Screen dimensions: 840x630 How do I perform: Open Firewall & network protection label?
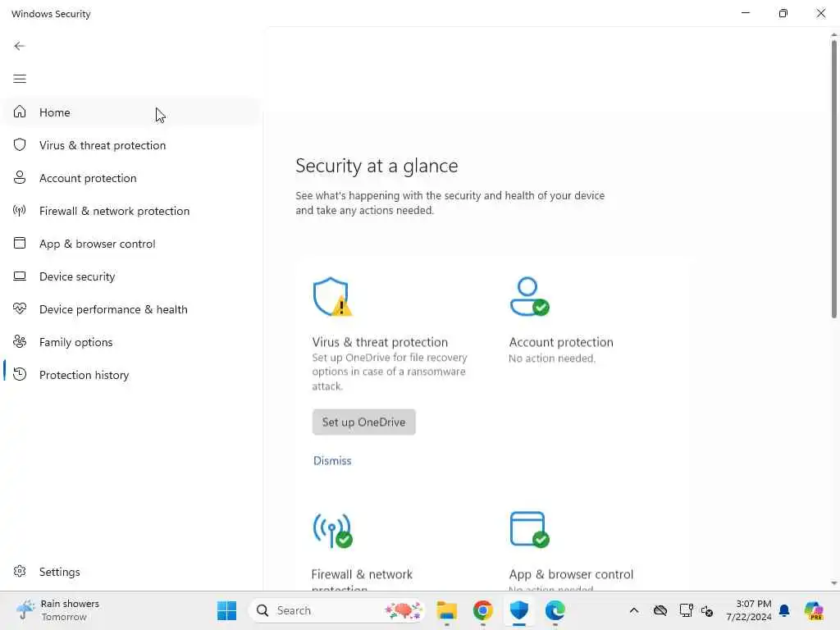point(114,211)
